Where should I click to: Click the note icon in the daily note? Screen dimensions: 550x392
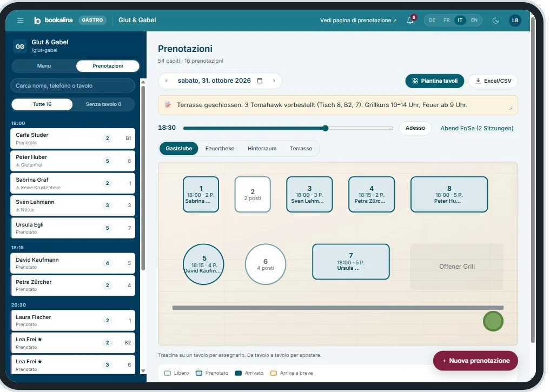click(168, 104)
